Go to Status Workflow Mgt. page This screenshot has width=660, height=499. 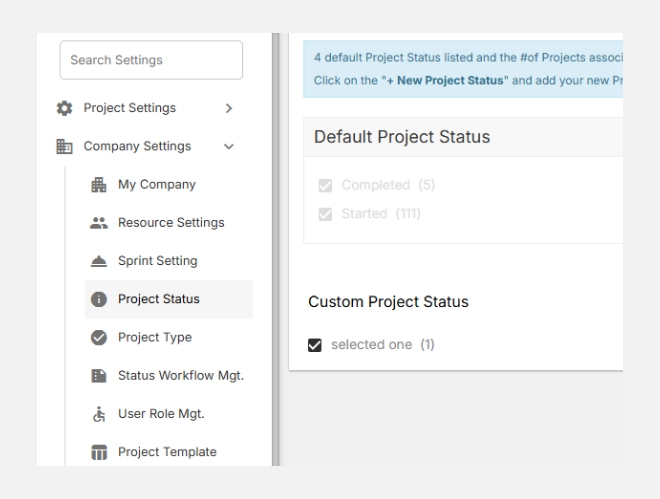pyautogui.click(x=180, y=376)
